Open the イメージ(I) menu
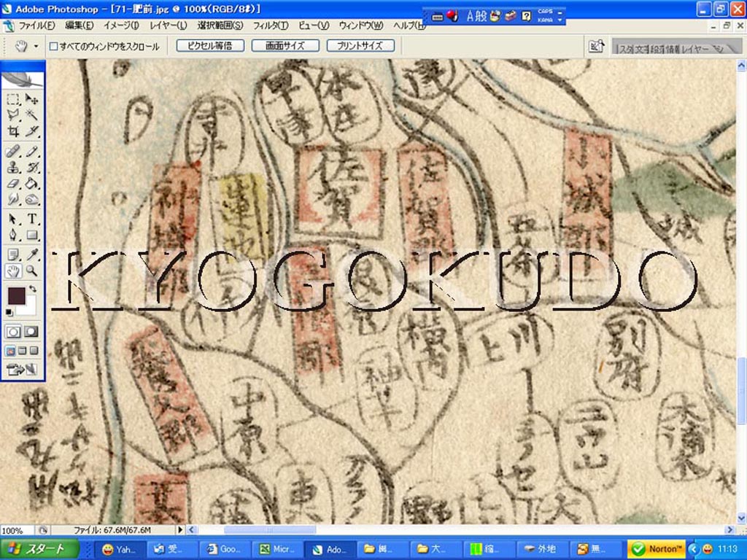This screenshot has height=560, width=747. coord(122,26)
